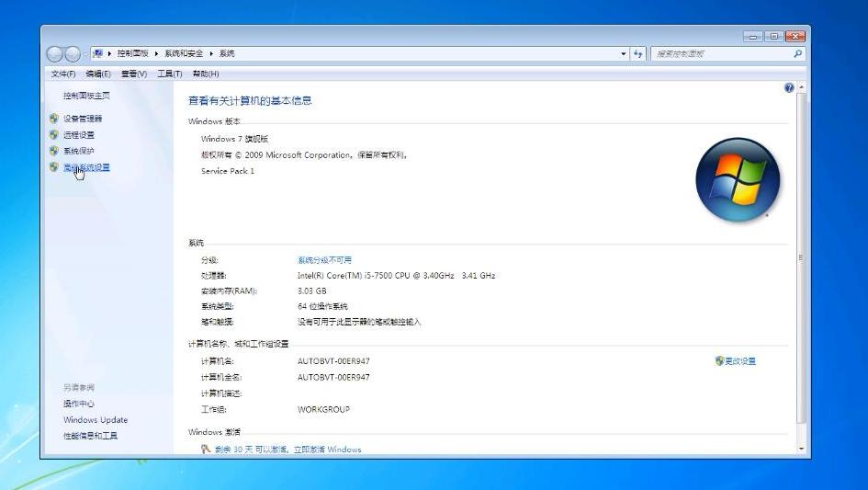
Task: Open the 文件(F) menu
Action: 63,74
